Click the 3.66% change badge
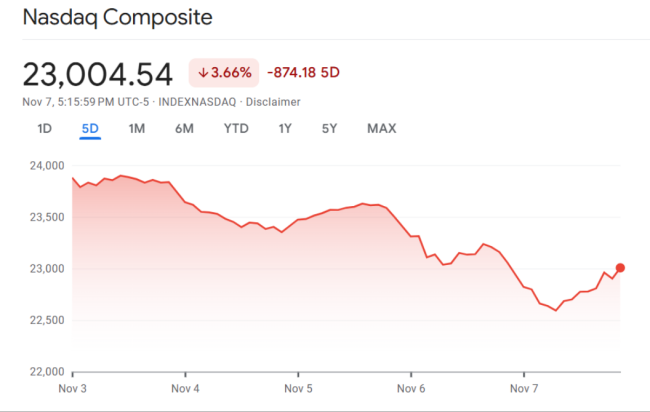The width and height of the screenshot is (650, 412). coord(224,73)
